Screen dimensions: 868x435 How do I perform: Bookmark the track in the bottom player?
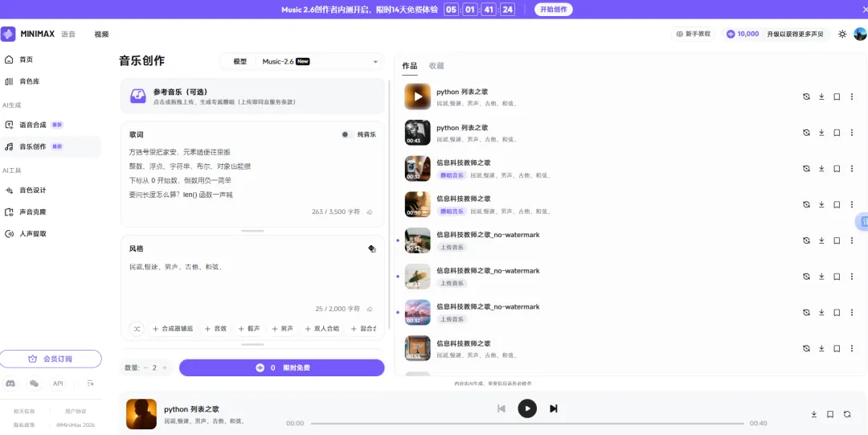click(830, 414)
